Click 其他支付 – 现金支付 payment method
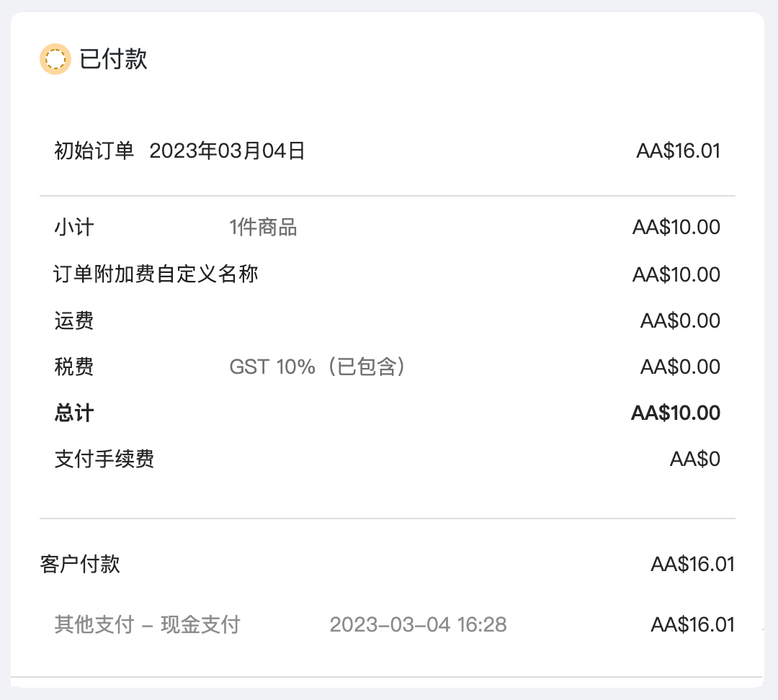778x700 pixels. (148, 624)
